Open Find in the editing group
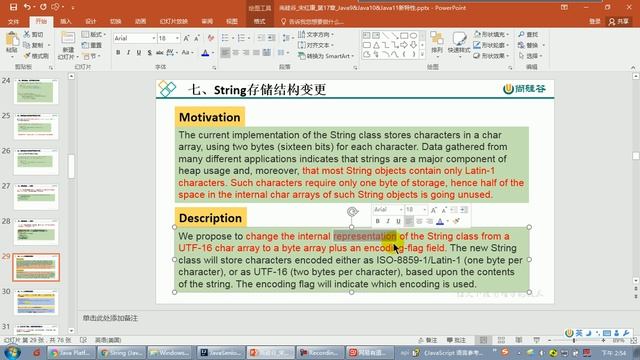Screen dimensions: 640x360 tap(529, 34)
